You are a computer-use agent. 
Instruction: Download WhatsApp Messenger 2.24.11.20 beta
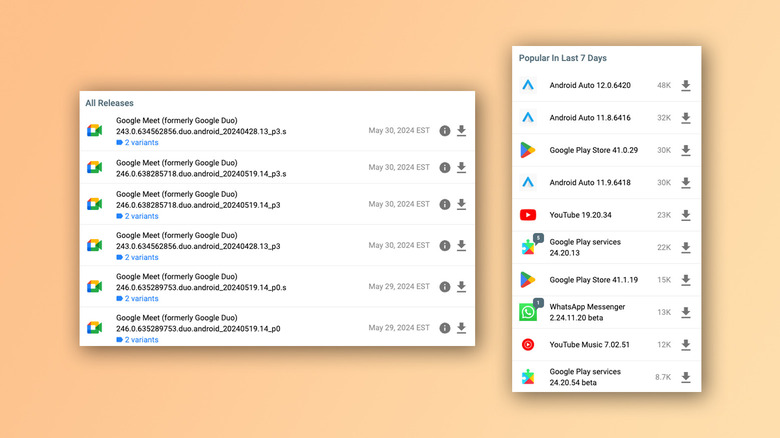coord(685,312)
